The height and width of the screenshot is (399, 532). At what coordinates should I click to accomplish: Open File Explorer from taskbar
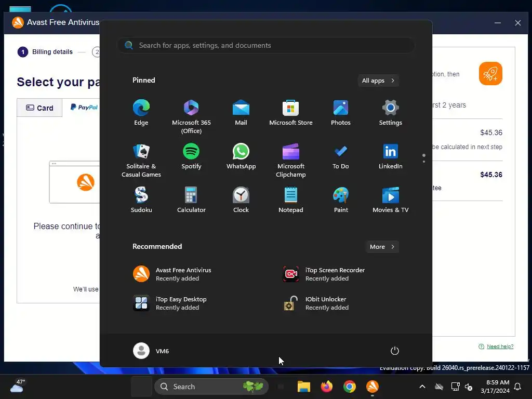303,387
